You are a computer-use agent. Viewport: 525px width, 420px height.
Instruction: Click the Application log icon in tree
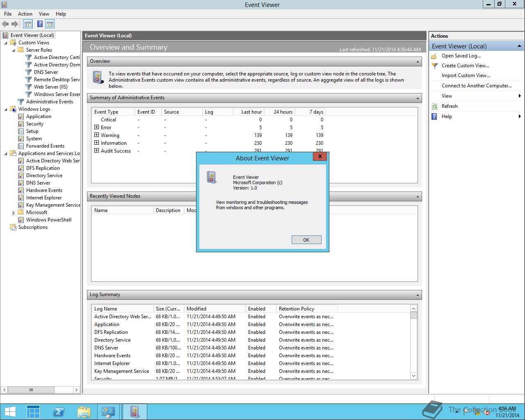pyautogui.click(x=21, y=116)
